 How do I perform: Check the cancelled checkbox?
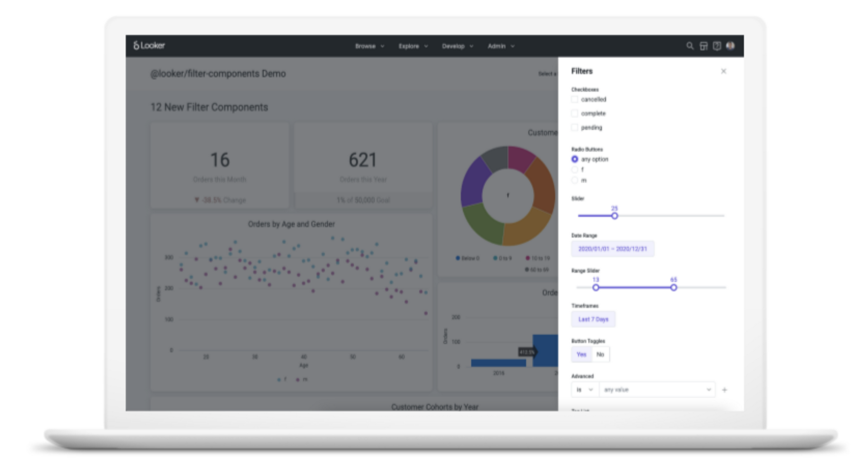tap(575, 99)
